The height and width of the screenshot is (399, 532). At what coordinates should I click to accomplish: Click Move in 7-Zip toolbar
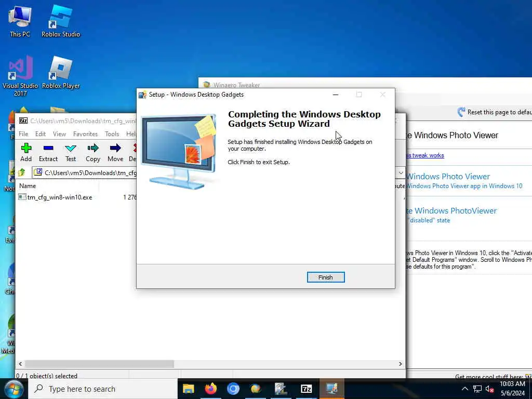tap(115, 152)
